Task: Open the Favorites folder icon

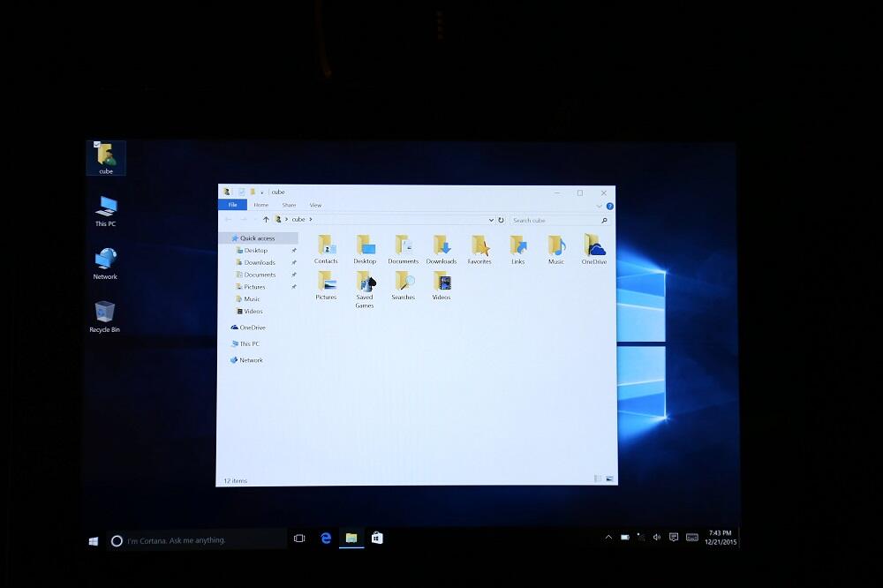Action: tap(479, 246)
